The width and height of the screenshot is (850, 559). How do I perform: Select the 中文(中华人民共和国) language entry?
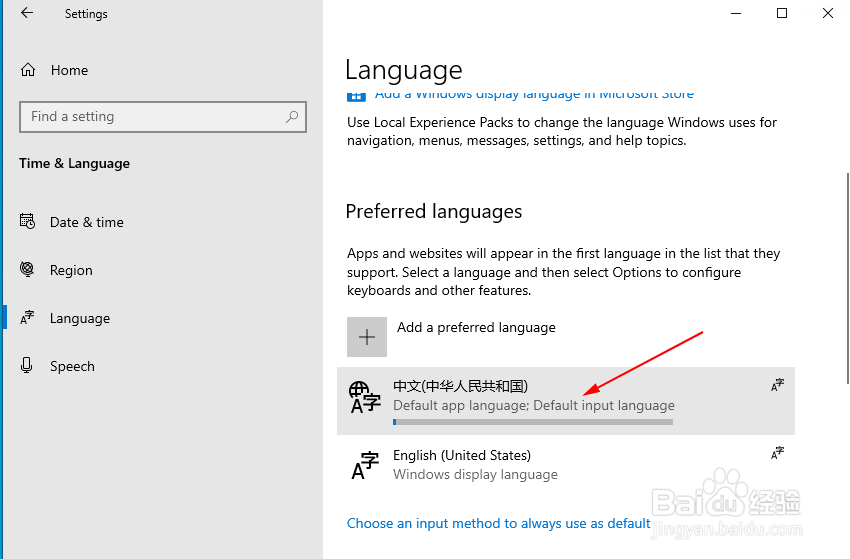(x=566, y=401)
